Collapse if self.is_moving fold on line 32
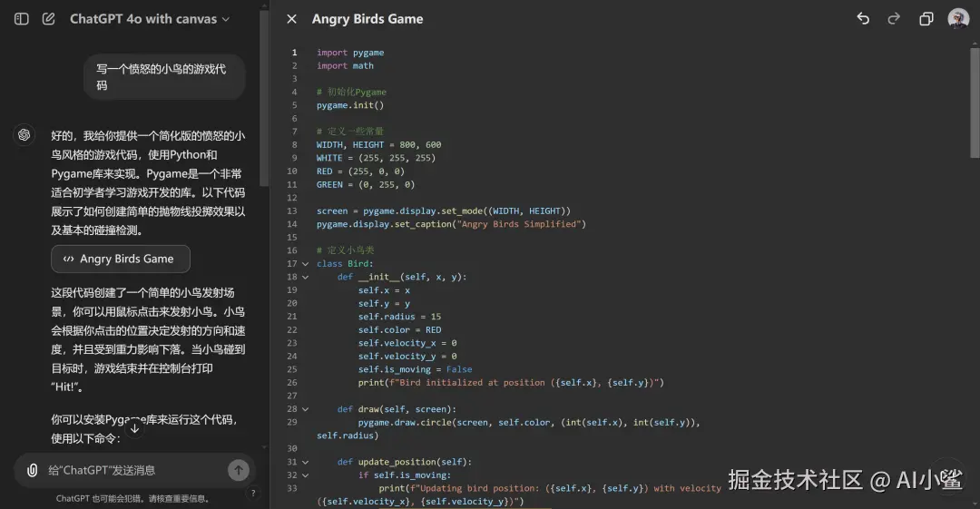980x509 pixels. 305,475
